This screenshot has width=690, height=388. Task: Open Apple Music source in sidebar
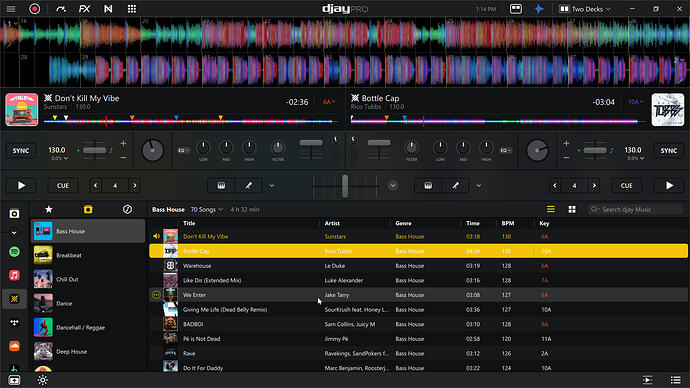click(14, 275)
